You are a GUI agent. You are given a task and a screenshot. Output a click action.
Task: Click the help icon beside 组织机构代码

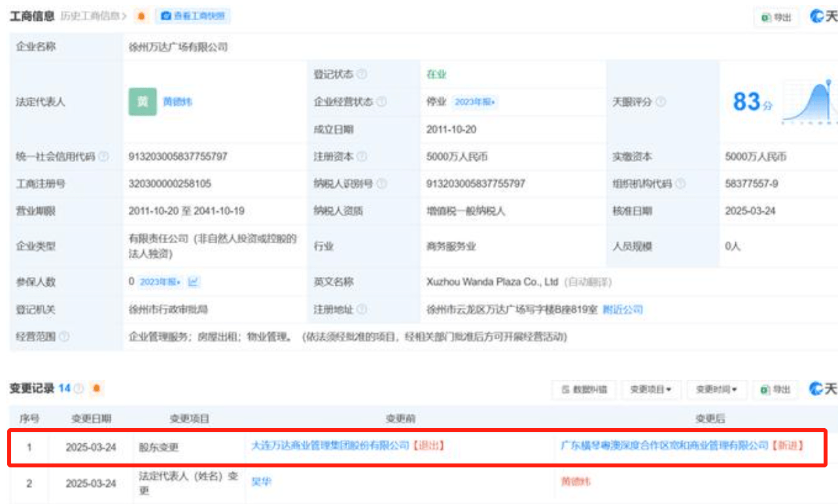click(x=681, y=184)
